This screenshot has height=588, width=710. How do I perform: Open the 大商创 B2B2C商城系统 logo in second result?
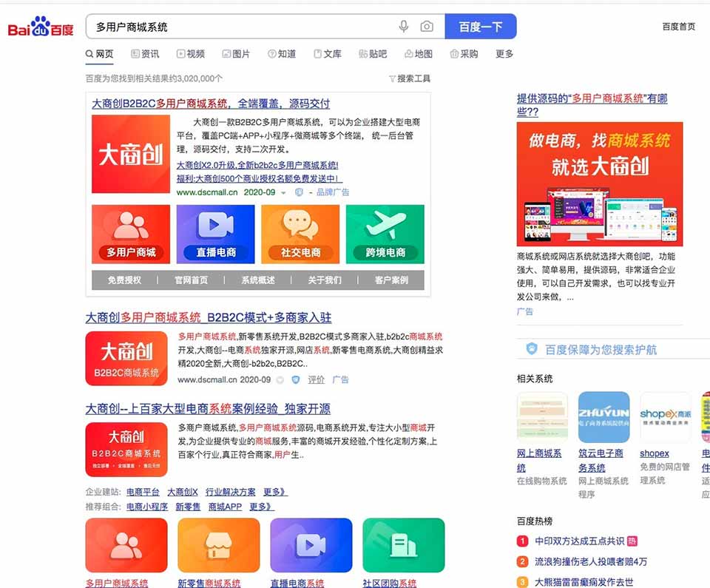[x=126, y=359]
